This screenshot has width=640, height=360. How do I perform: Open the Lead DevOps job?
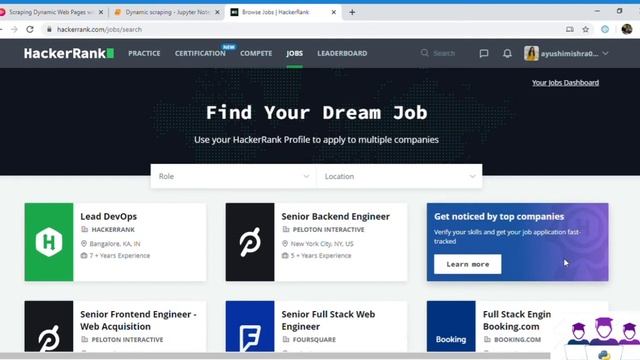109,216
